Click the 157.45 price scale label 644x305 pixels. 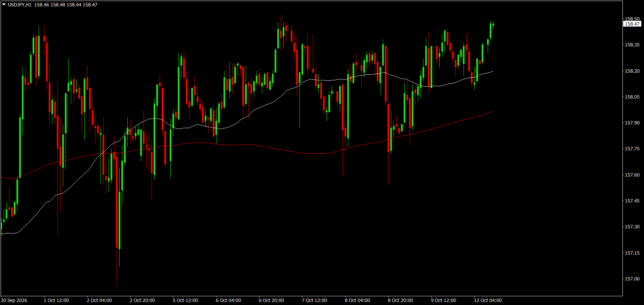coord(632,201)
